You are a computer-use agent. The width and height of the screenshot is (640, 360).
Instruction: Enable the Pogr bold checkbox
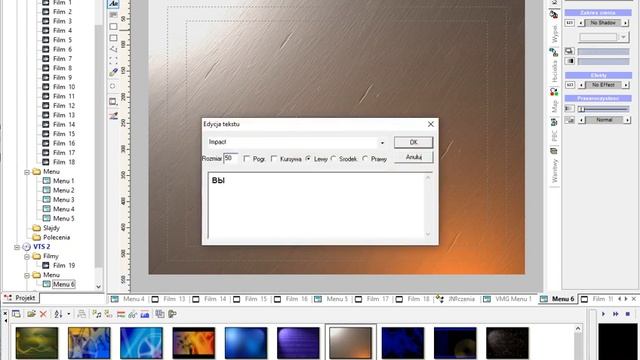(247, 159)
